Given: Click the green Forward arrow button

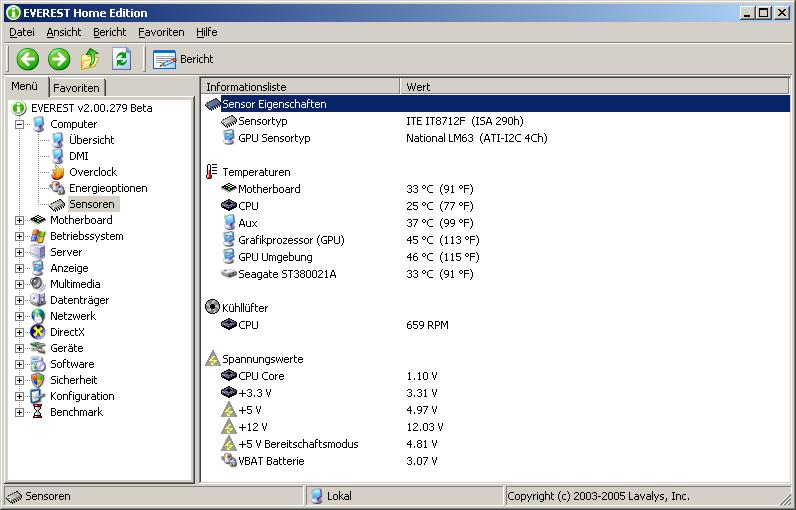Looking at the screenshot, I should (x=59, y=59).
